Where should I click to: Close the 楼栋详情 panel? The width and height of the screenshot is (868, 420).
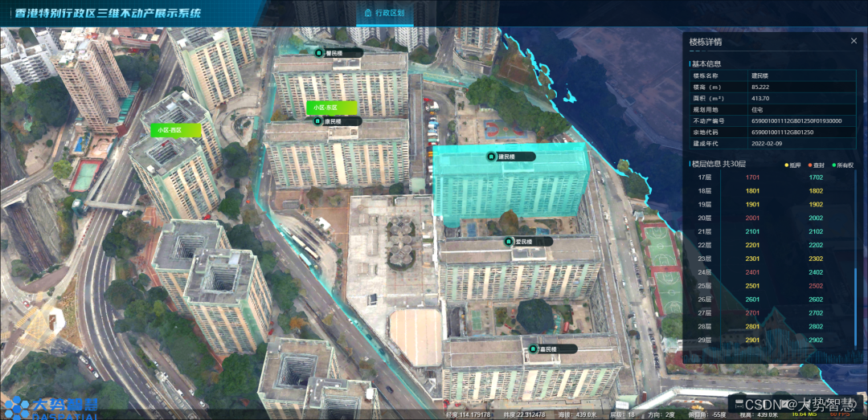coord(854,41)
